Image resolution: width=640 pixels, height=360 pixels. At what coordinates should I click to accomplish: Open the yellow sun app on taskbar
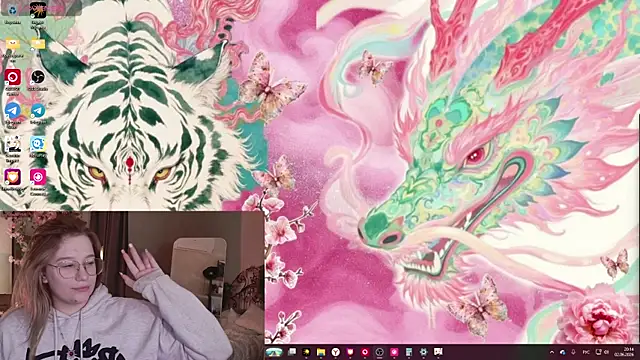(306, 352)
